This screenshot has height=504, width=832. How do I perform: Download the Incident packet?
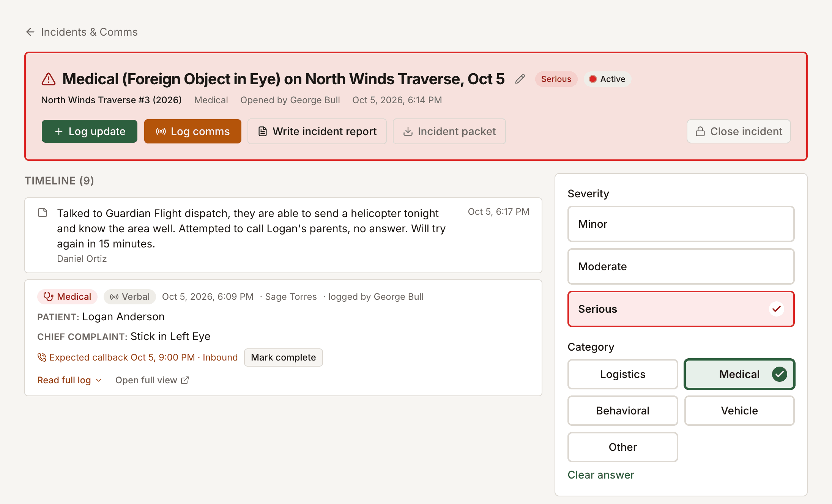point(449,131)
